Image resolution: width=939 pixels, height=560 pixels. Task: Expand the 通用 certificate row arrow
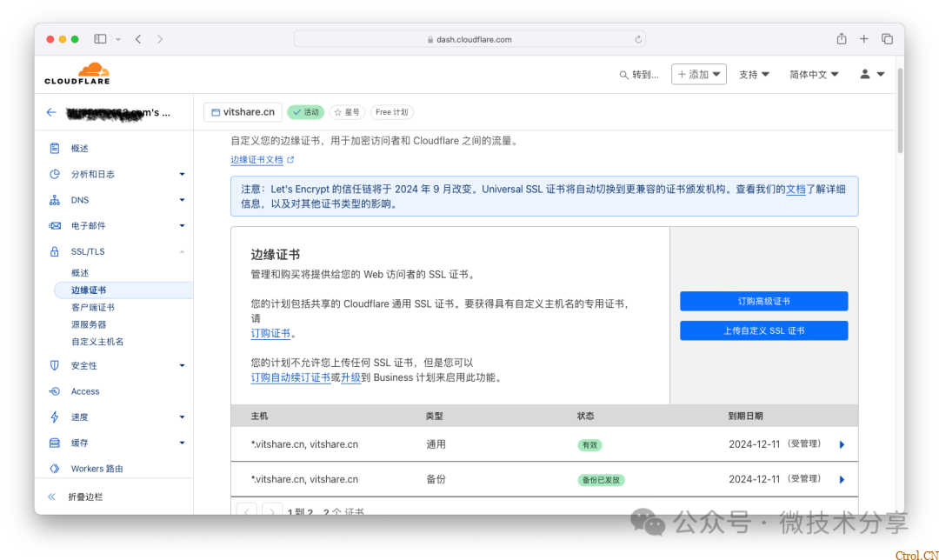(x=841, y=444)
